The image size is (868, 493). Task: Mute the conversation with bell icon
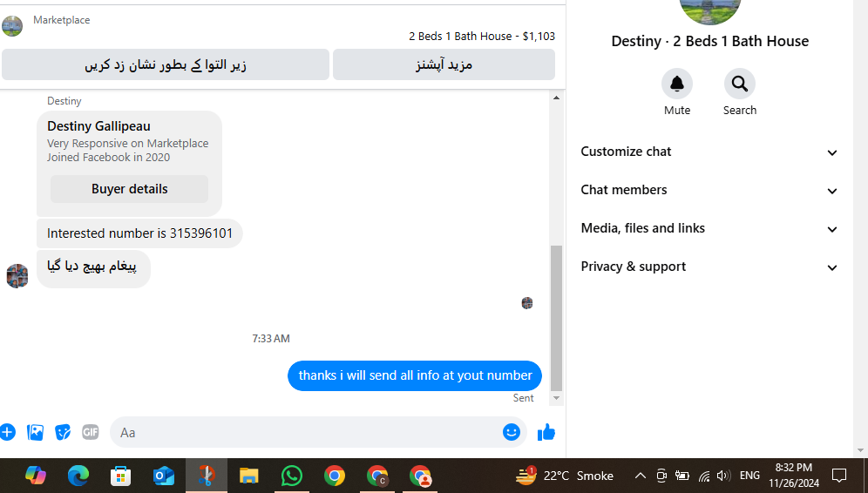(677, 84)
